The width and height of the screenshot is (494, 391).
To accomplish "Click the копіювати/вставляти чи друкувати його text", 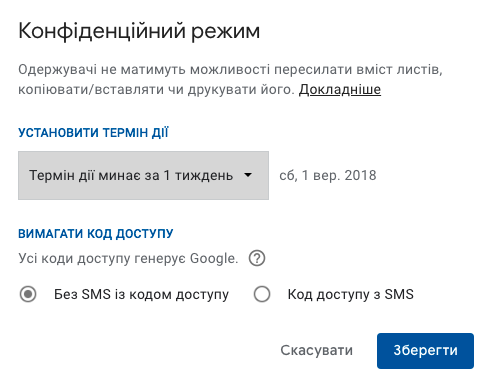I will (156, 90).
